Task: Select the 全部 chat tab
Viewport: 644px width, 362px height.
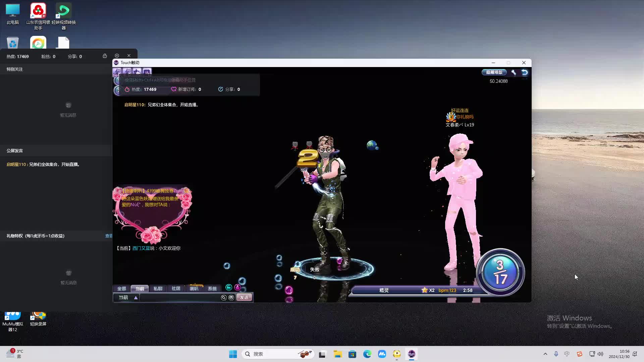Action: 121,289
